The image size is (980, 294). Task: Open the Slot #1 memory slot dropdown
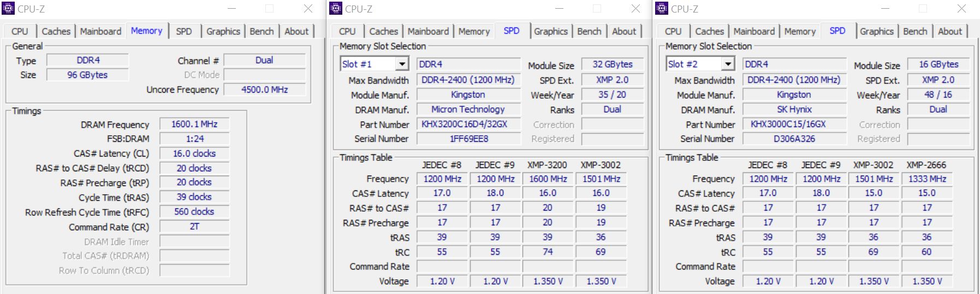[402, 64]
